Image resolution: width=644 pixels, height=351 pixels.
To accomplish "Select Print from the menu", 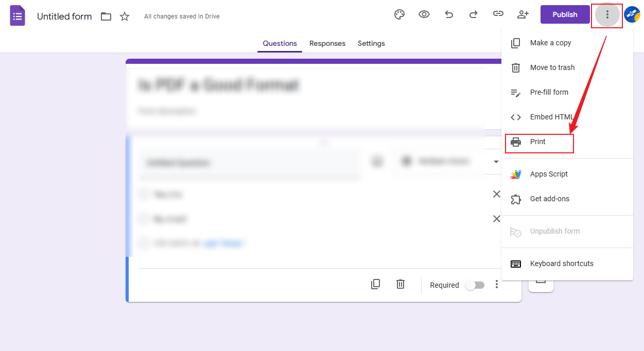I will tap(538, 142).
